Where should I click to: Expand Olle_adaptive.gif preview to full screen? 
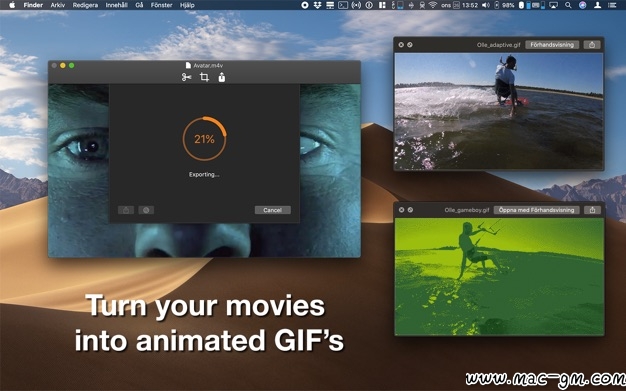[410, 45]
